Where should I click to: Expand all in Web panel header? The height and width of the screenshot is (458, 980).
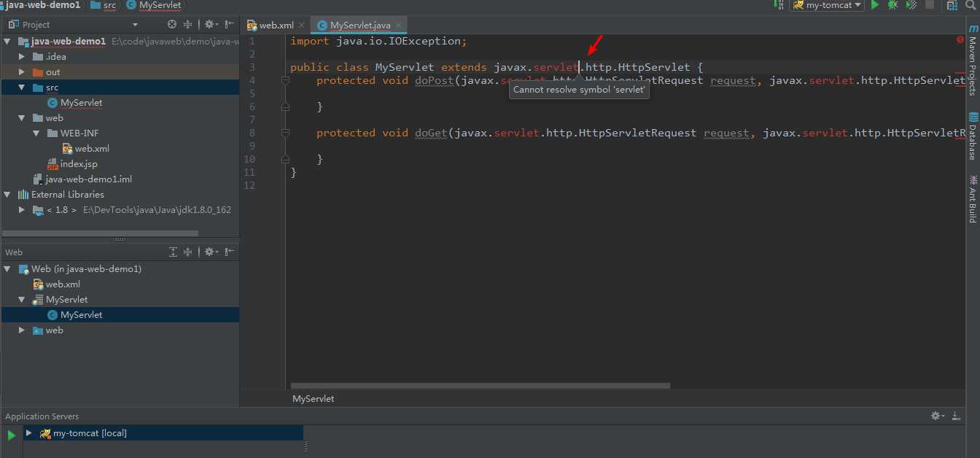click(173, 252)
